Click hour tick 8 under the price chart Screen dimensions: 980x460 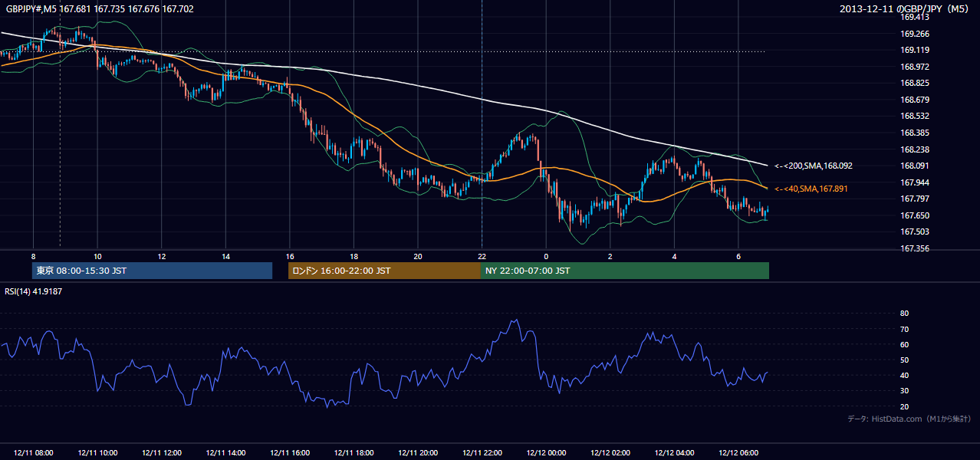(33, 256)
